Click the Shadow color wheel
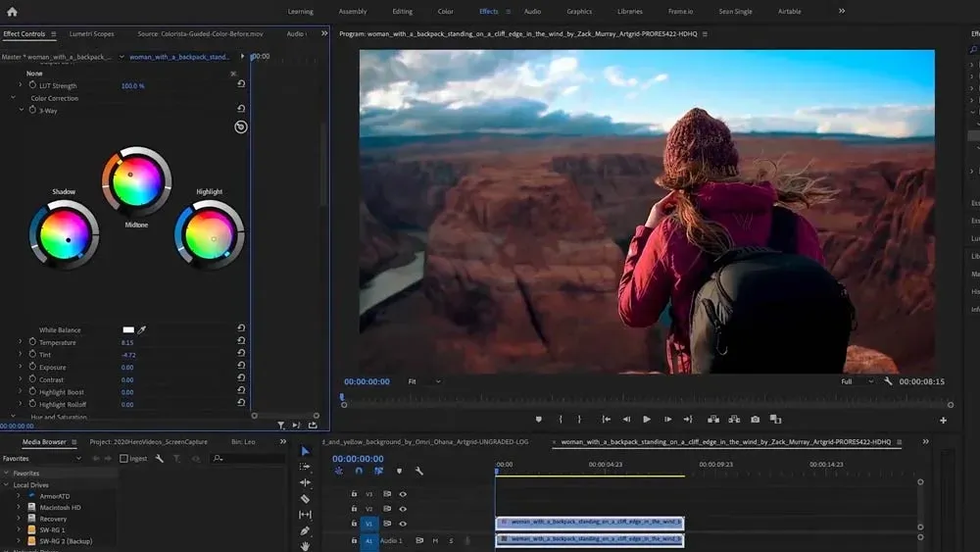980x552 pixels. coord(65,235)
